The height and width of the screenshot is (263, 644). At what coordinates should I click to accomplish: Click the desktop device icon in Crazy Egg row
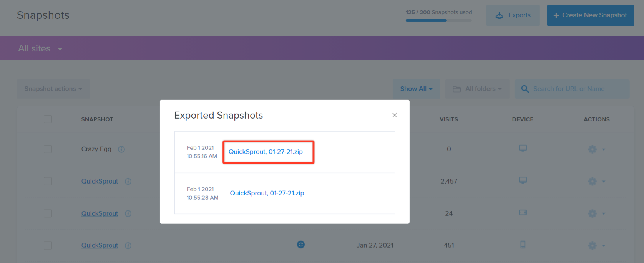pyautogui.click(x=523, y=148)
